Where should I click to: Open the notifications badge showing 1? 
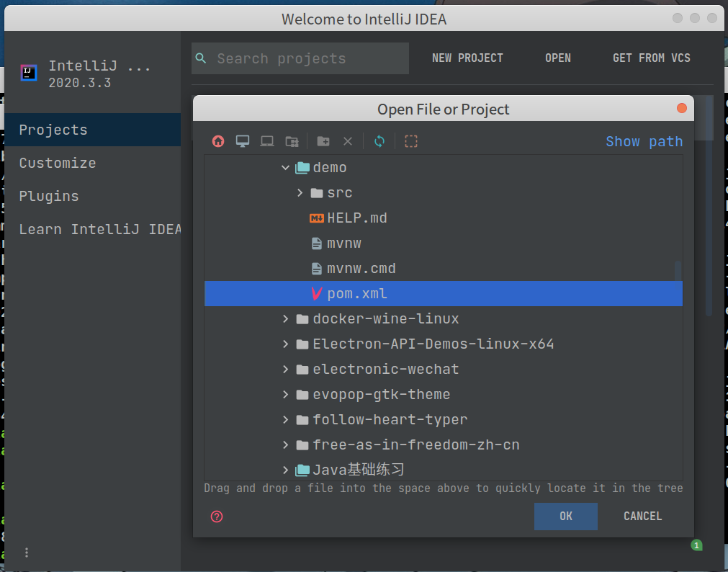coord(696,545)
